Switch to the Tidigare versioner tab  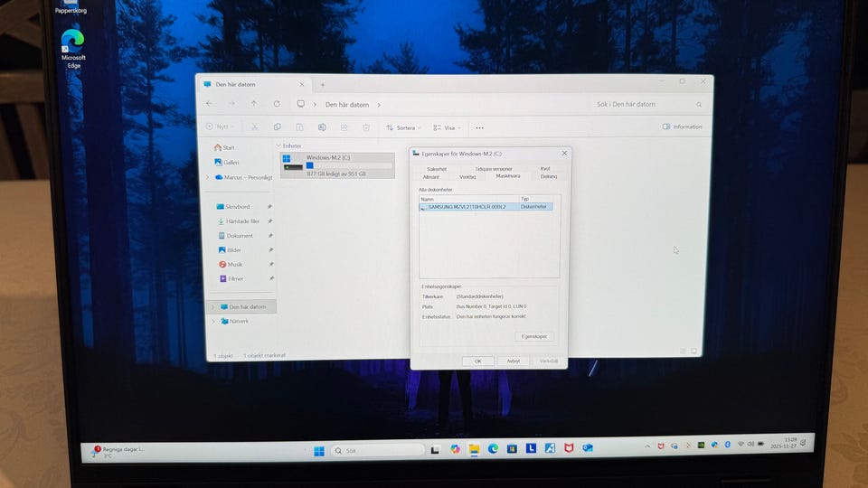pyautogui.click(x=494, y=169)
